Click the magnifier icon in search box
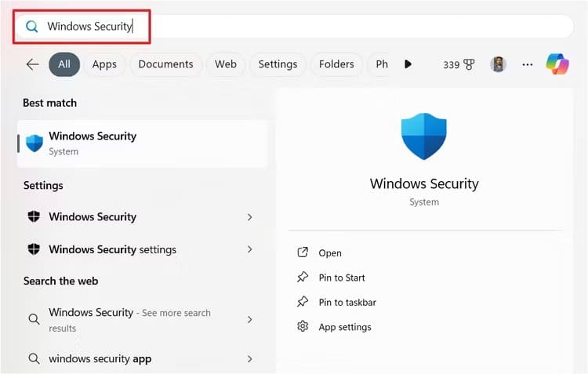Screen dimensions: 588x374 click(32, 27)
